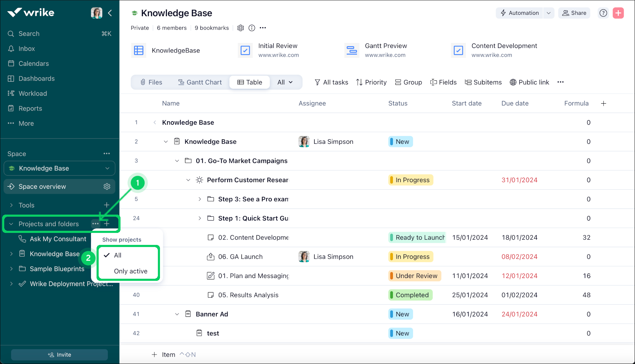Open the Initial Review bookmark checkbox icon
The image size is (635, 364).
pyautogui.click(x=245, y=50)
